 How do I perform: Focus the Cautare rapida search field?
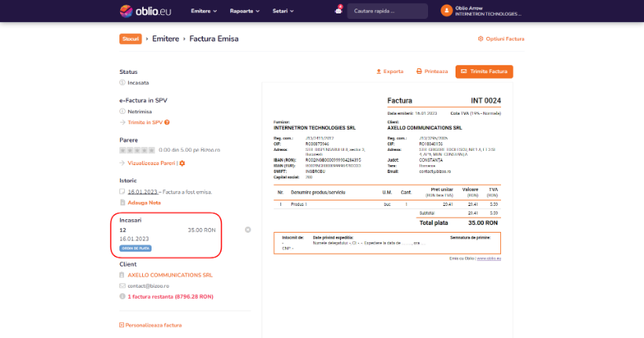(387, 11)
